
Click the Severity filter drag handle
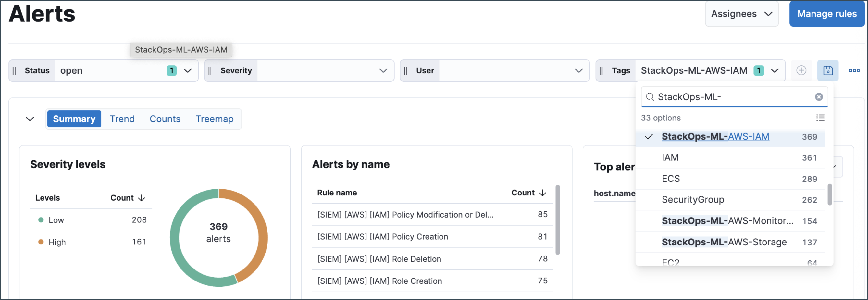(x=210, y=71)
